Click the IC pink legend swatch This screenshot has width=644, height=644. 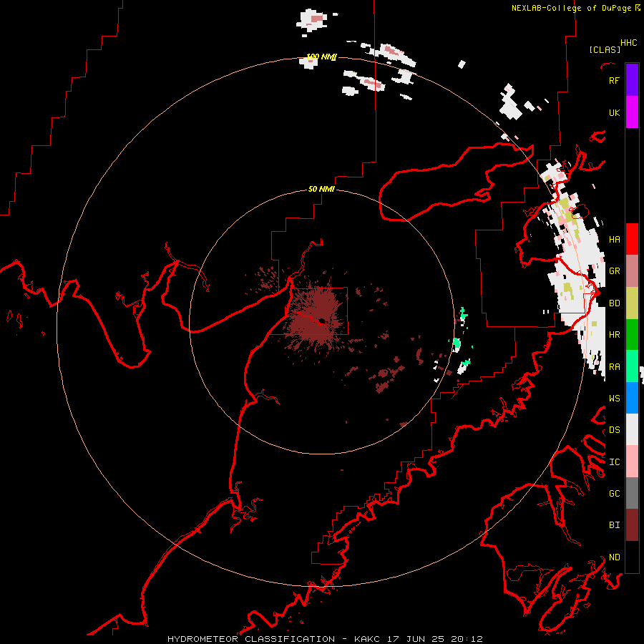click(x=632, y=462)
